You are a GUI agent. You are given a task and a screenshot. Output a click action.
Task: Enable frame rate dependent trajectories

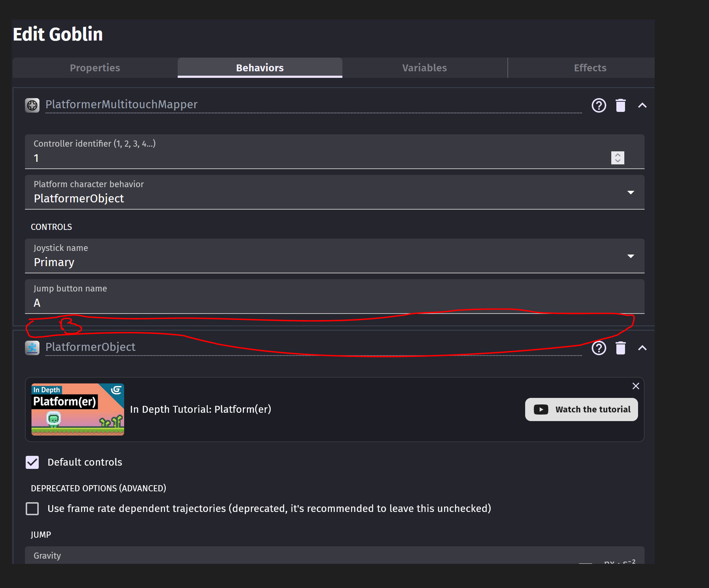pos(32,508)
